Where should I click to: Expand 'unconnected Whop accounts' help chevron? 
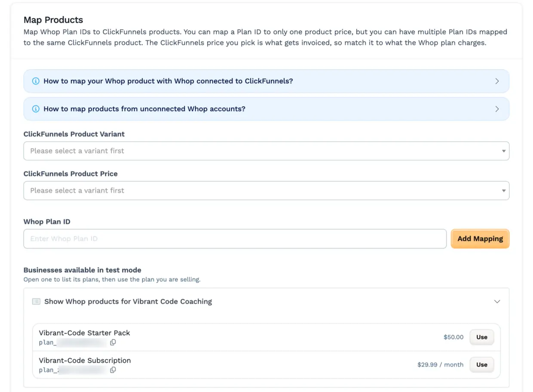[497, 109]
